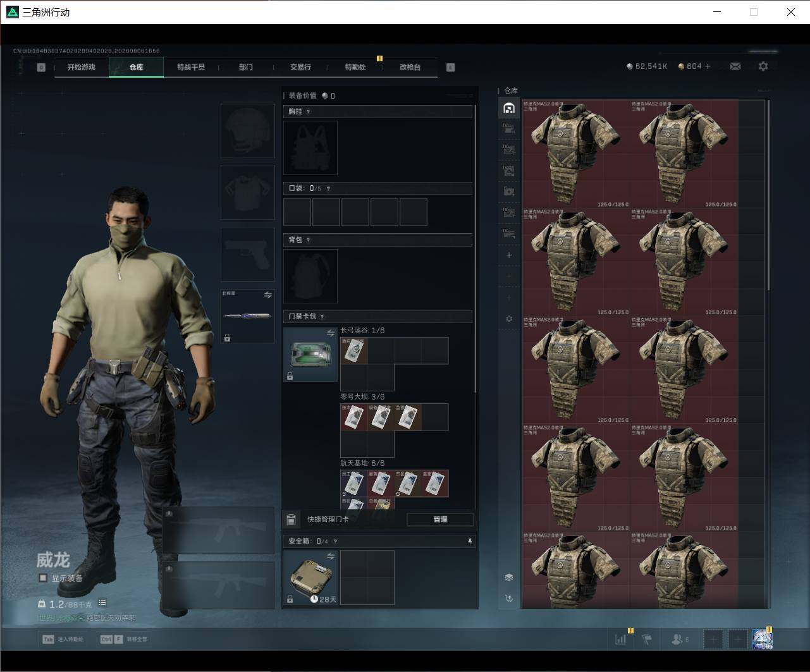Click the 胸挂 help question mark
This screenshot has height=672, width=810.
(x=309, y=112)
